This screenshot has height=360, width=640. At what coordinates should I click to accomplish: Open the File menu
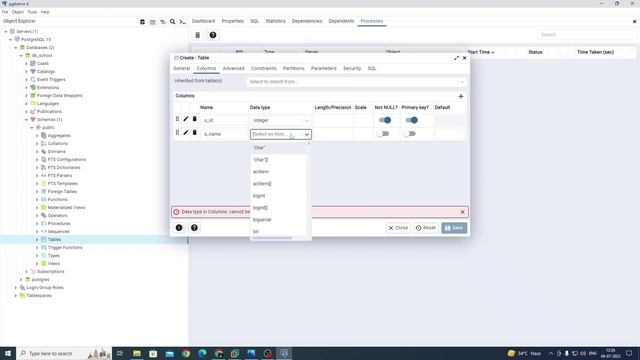click(x=5, y=12)
